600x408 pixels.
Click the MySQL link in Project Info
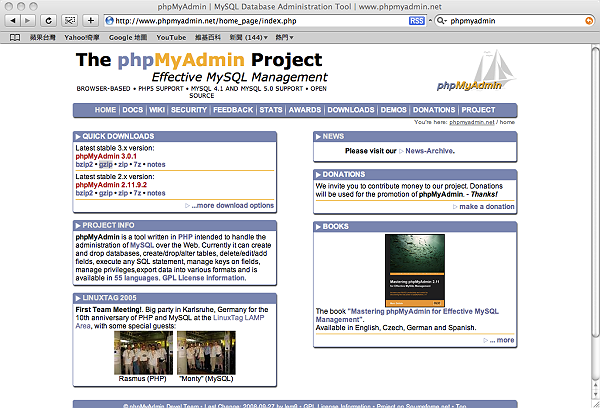pos(142,245)
